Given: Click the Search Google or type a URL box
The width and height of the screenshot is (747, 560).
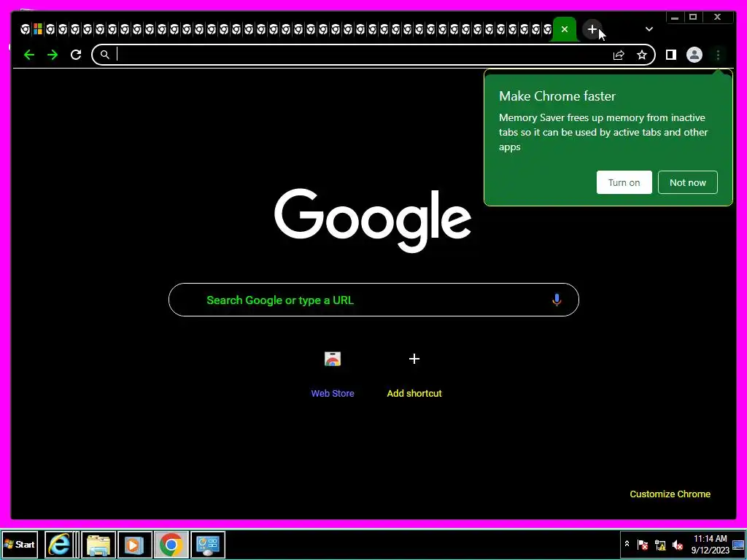Looking at the screenshot, I should tap(373, 300).
